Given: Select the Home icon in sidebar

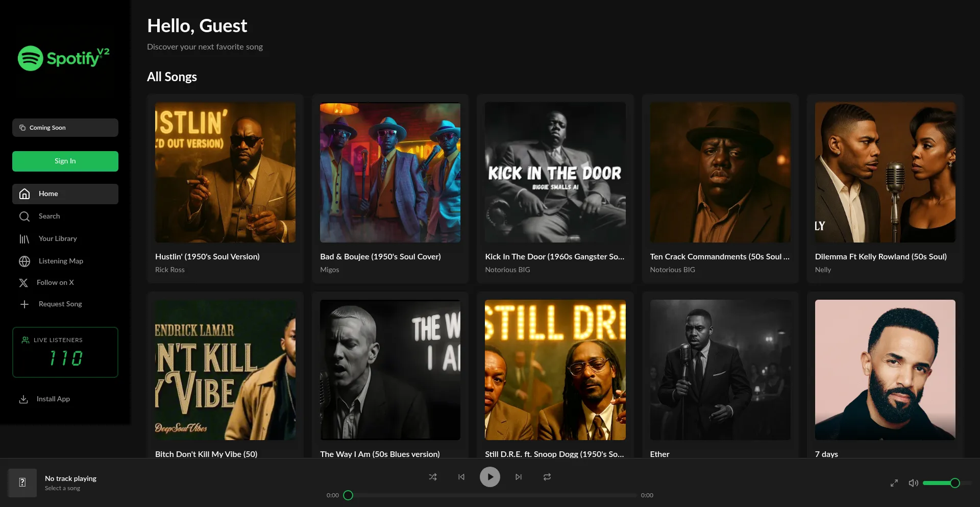Looking at the screenshot, I should (x=24, y=194).
